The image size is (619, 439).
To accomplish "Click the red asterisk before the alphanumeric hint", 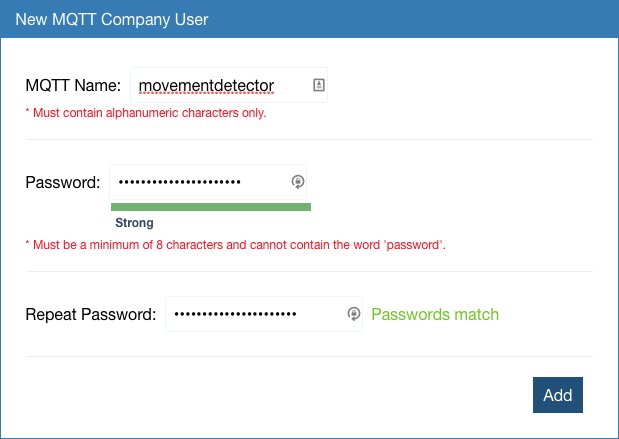I will 28,112.
